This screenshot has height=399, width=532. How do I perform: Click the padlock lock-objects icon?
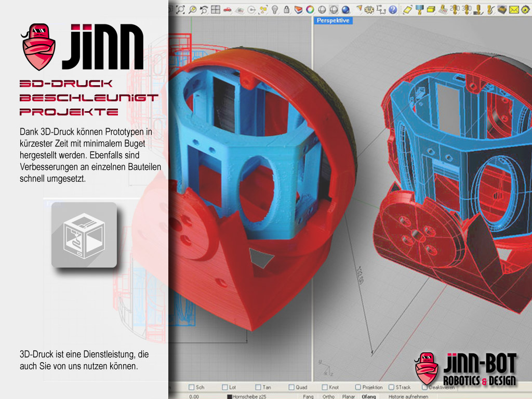click(x=287, y=9)
